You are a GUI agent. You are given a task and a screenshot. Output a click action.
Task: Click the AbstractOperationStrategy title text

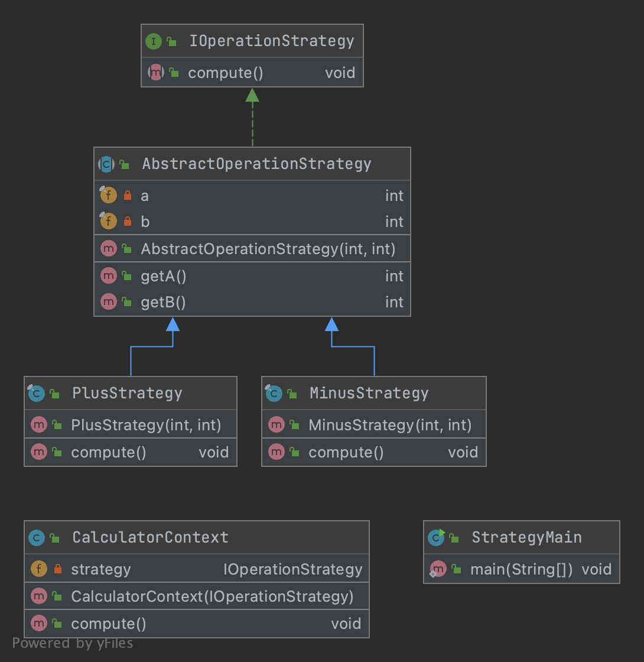(257, 164)
